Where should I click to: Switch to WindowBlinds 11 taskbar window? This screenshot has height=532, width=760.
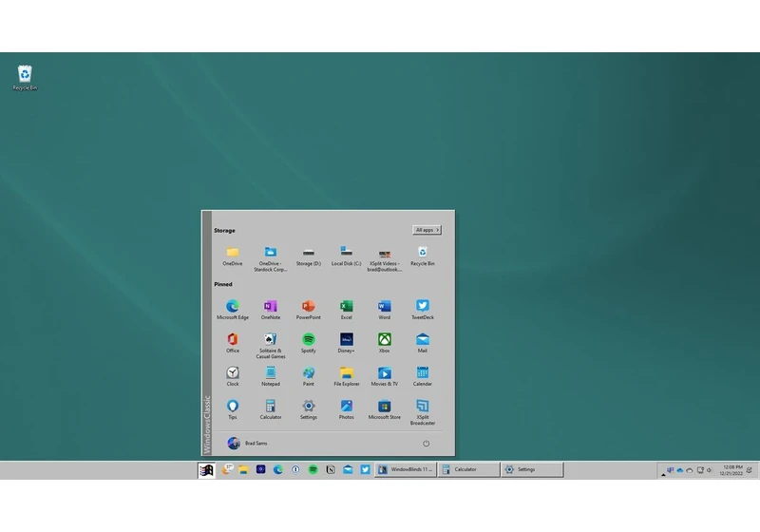406,469
